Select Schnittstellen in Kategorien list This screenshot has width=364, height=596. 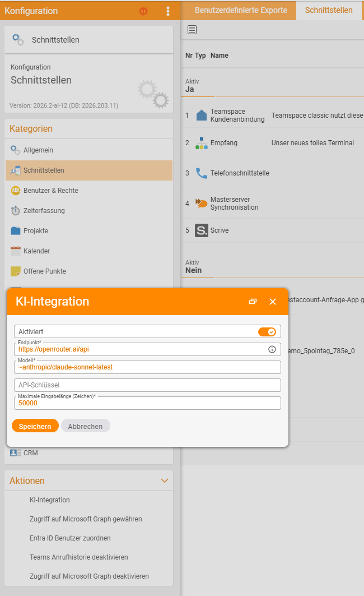click(x=89, y=170)
